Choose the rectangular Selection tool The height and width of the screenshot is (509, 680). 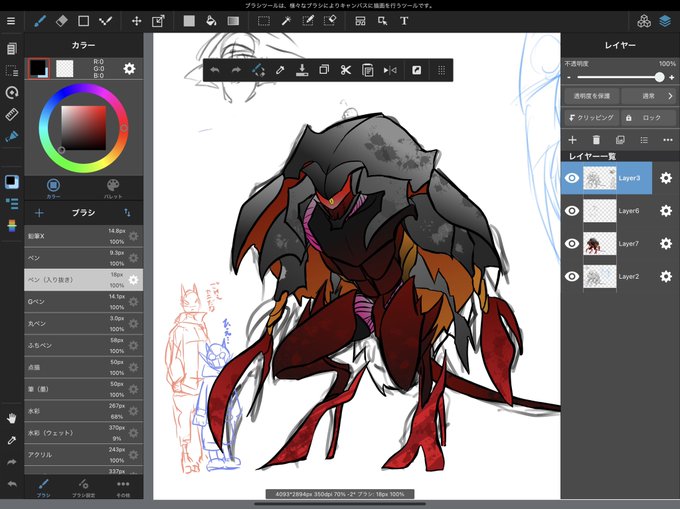pyautogui.click(x=264, y=21)
